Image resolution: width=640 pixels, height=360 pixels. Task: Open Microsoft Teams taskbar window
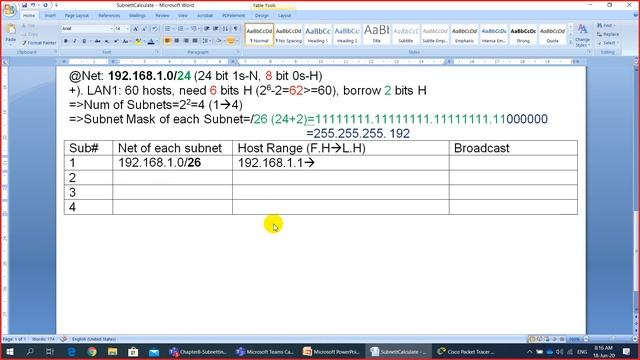coord(265,351)
